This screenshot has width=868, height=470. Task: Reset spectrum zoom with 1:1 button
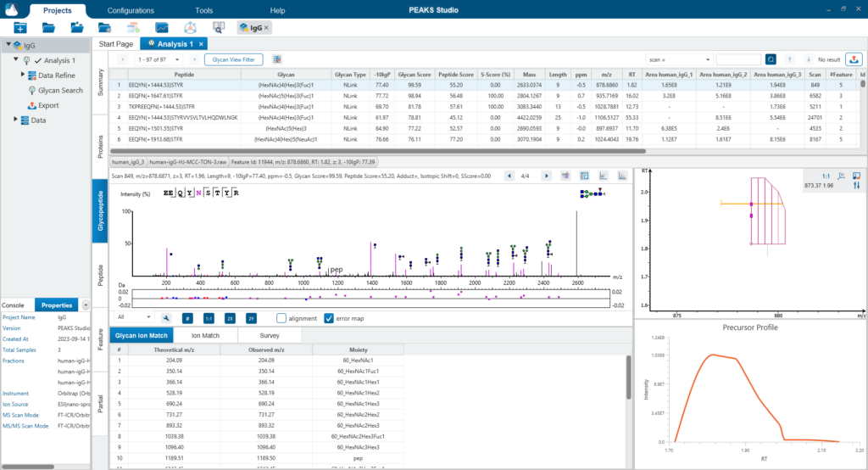[209, 318]
